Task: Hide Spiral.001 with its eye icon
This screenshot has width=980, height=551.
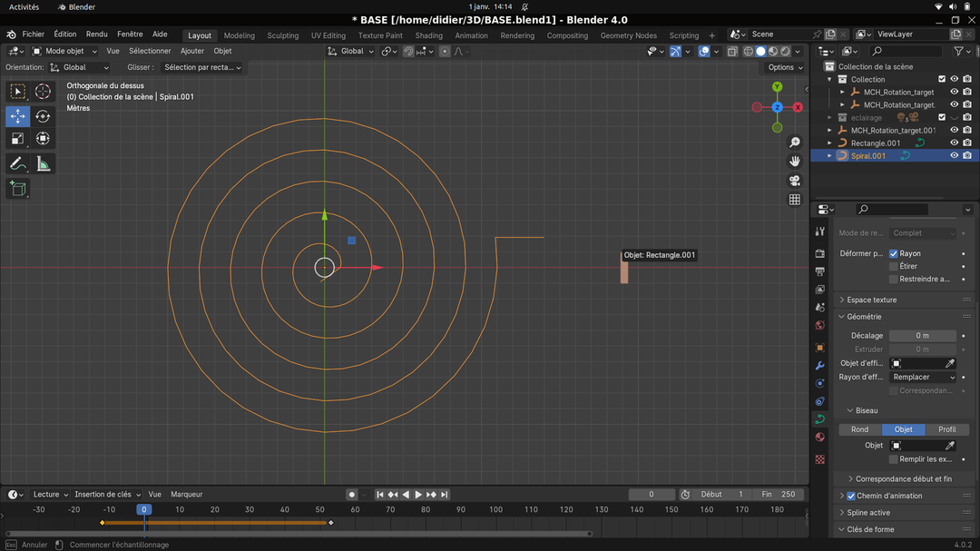Action: pos(954,155)
